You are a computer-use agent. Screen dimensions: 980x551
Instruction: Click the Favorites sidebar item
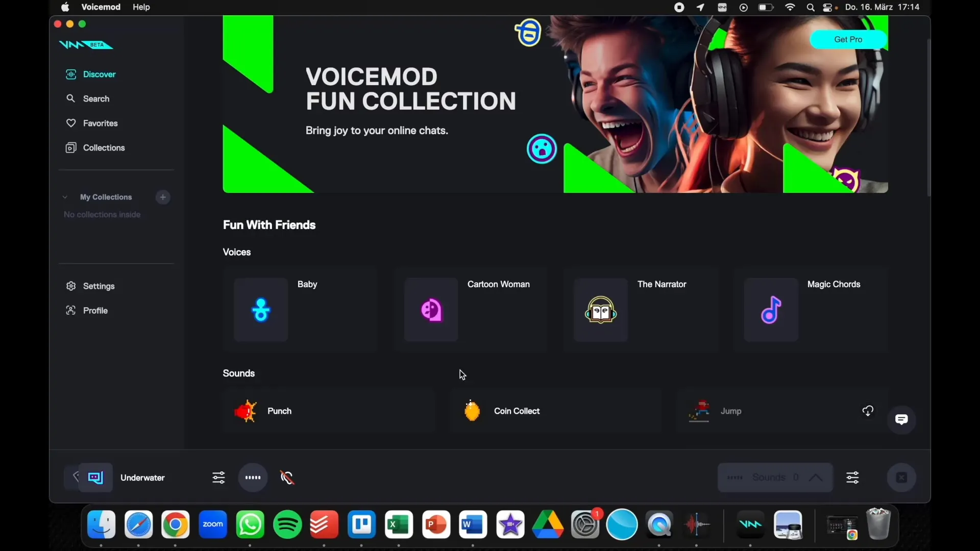click(x=100, y=123)
